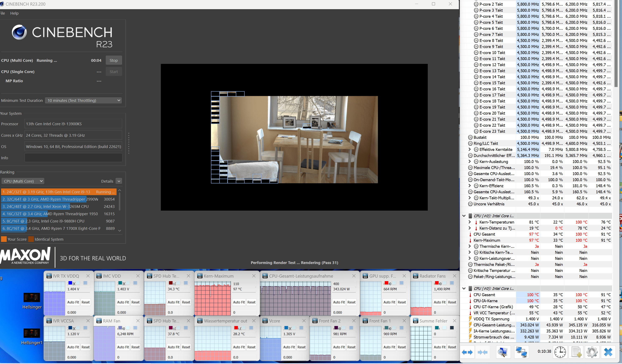Collapse the first CPU [#0]: Intel Core section
Viewport: 622px width, 364px height.
click(464, 216)
